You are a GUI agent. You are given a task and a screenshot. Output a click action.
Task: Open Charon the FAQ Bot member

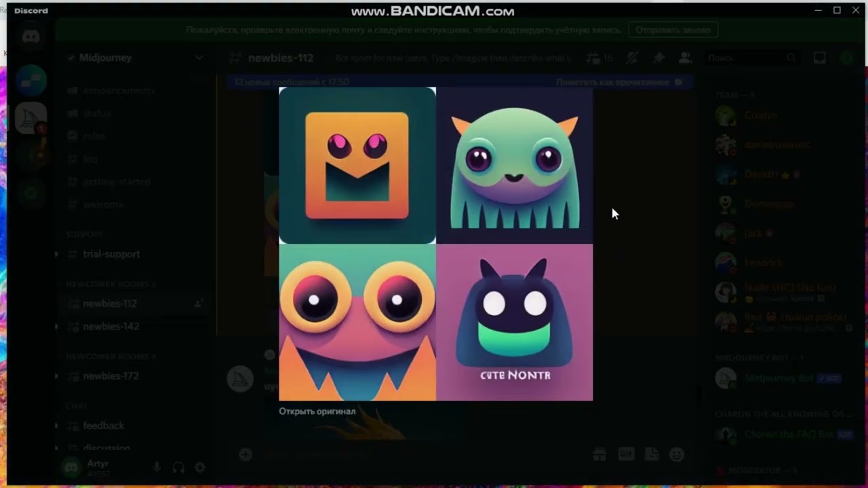783,434
